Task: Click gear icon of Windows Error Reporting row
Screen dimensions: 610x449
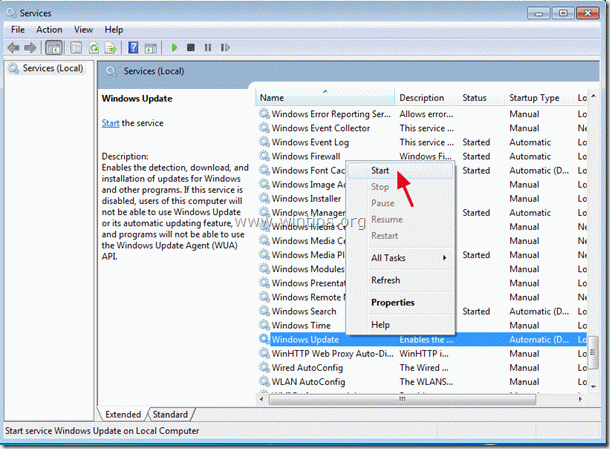Action: pos(264,114)
